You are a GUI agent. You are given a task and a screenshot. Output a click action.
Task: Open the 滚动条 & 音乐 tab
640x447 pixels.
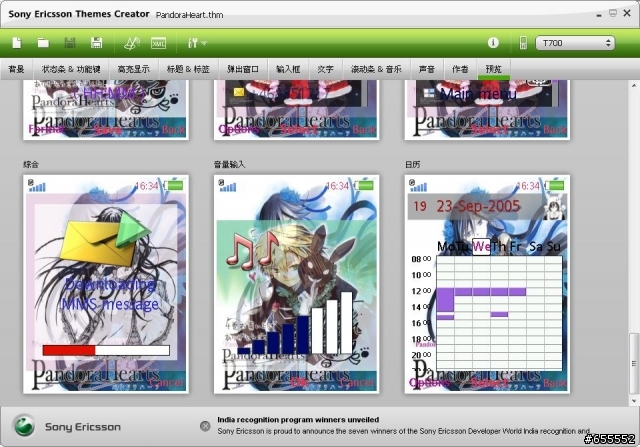376,69
